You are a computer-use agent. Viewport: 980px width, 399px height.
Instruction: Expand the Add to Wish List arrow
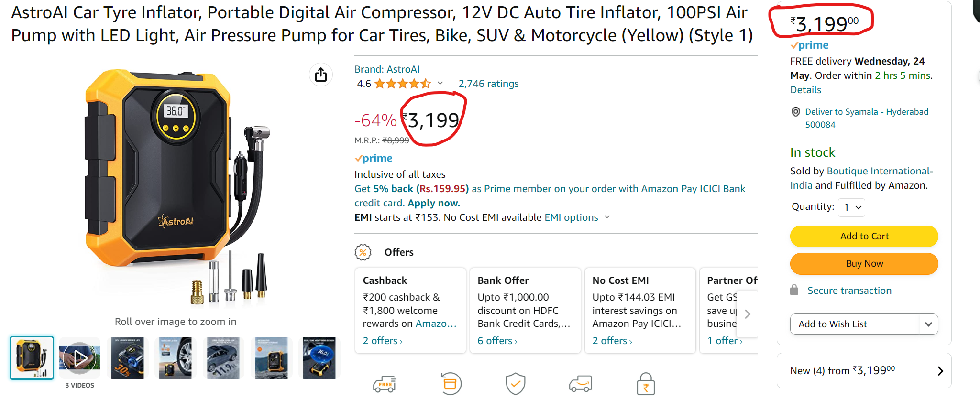pos(928,324)
